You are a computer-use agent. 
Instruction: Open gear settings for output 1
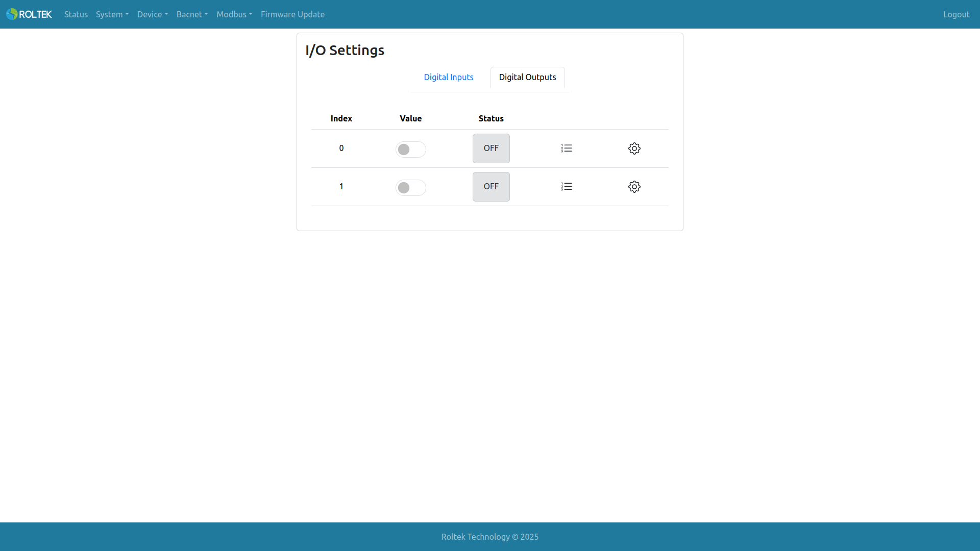(634, 187)
